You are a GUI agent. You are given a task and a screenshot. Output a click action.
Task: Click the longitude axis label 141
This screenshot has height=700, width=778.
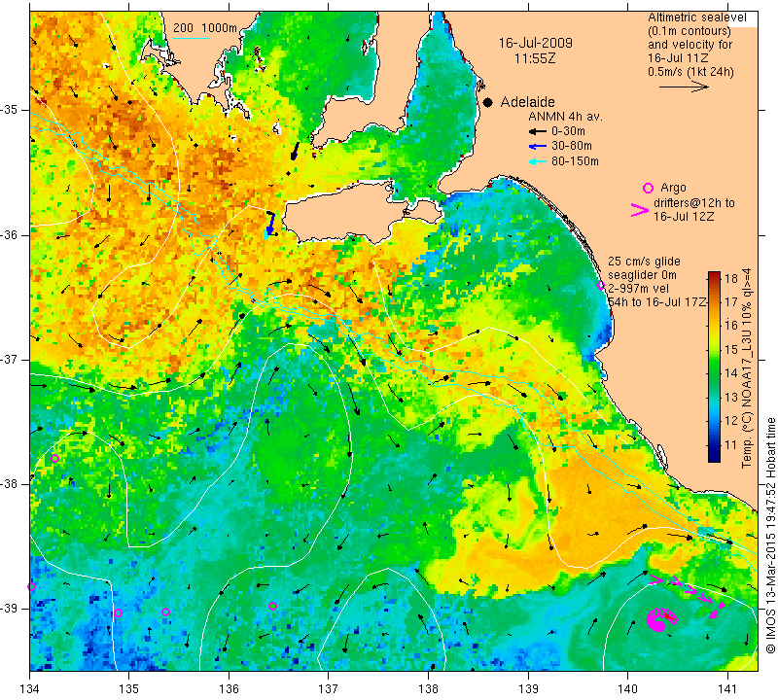(x=727, y=689)
